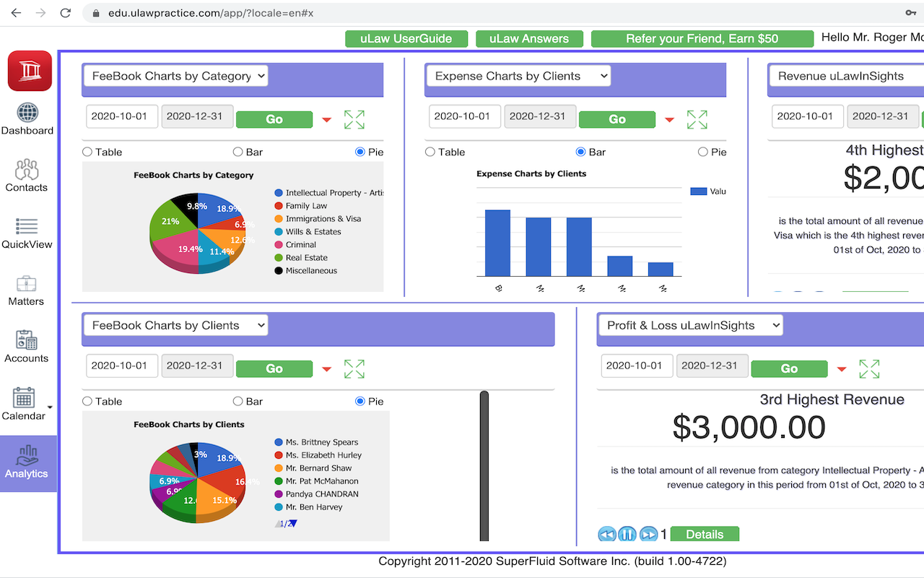
Task: Reload the browser page
Action: tap(66, 13)
